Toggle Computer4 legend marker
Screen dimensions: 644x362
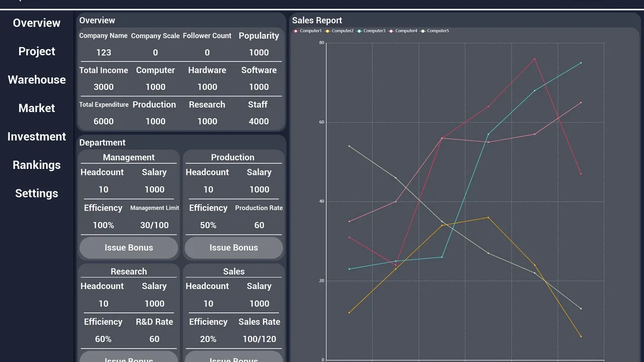coord(403,31)
